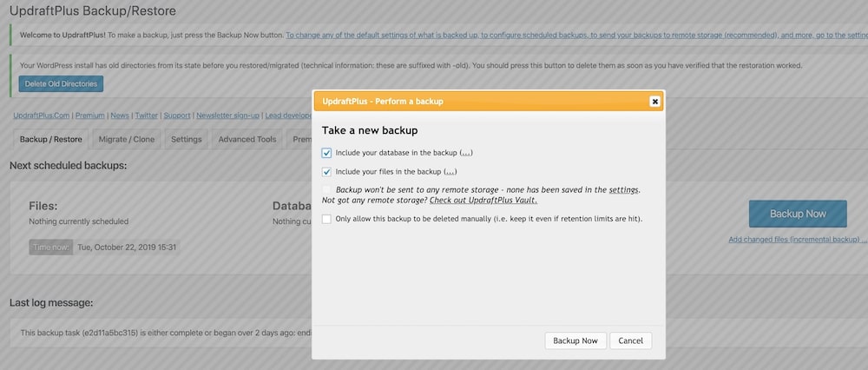Open the Twitter link

(x=146, y=115)
